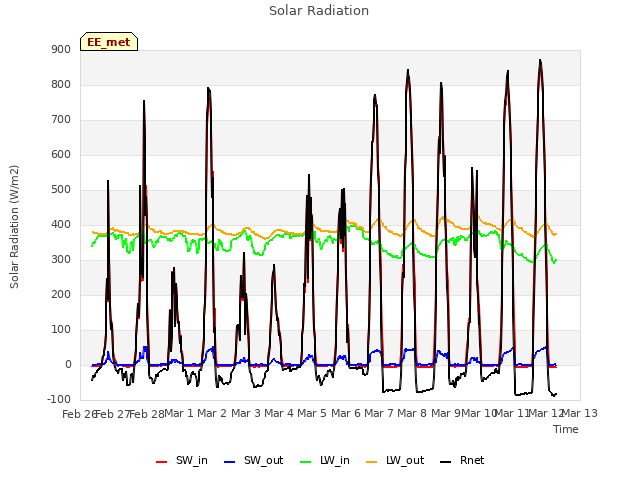Click the LW_in legend label
The height and width of the screenshot is (480, 640).
[x=335, y=460]
